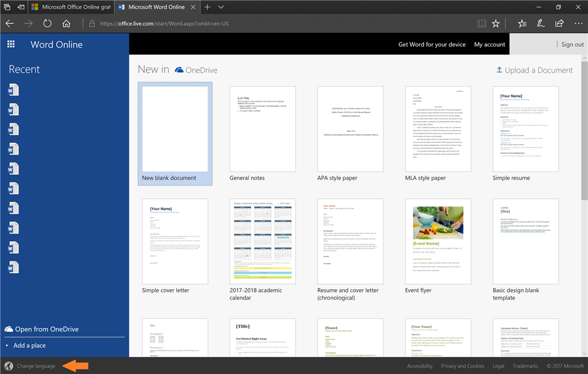588x374 pixels.
Task: Click Sign out
Action: pyautogui.click(x=572, y=44)
